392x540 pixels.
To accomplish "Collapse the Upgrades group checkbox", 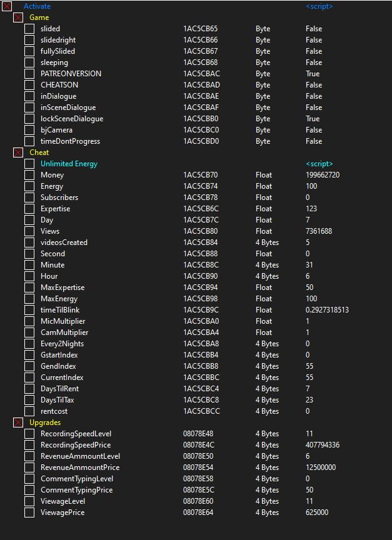I will [x=18, y=422].
